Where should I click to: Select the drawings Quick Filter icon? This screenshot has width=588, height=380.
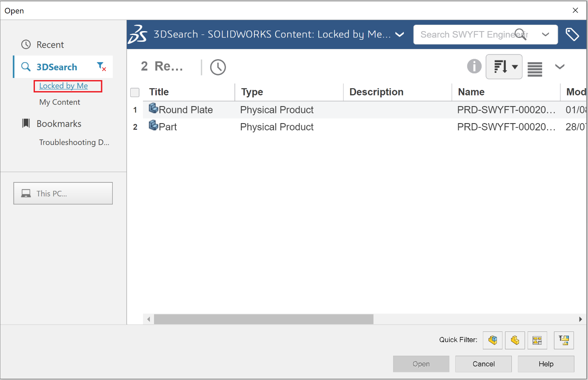point(537,340)
